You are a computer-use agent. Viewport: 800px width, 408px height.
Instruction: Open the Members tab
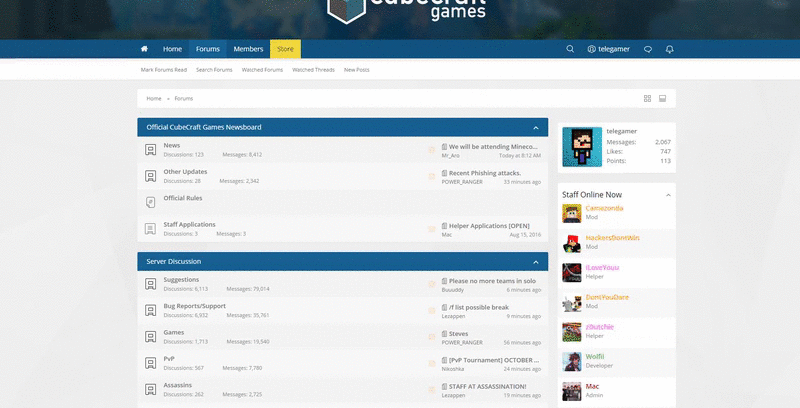248,49
